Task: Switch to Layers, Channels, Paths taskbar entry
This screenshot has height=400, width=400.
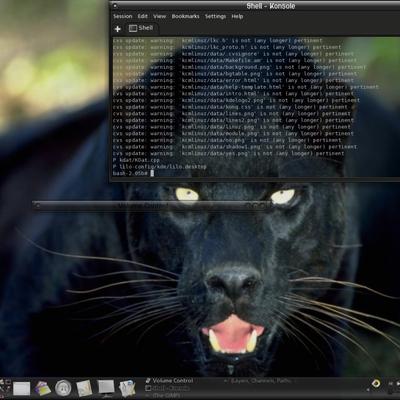Action: click(258, 381)
